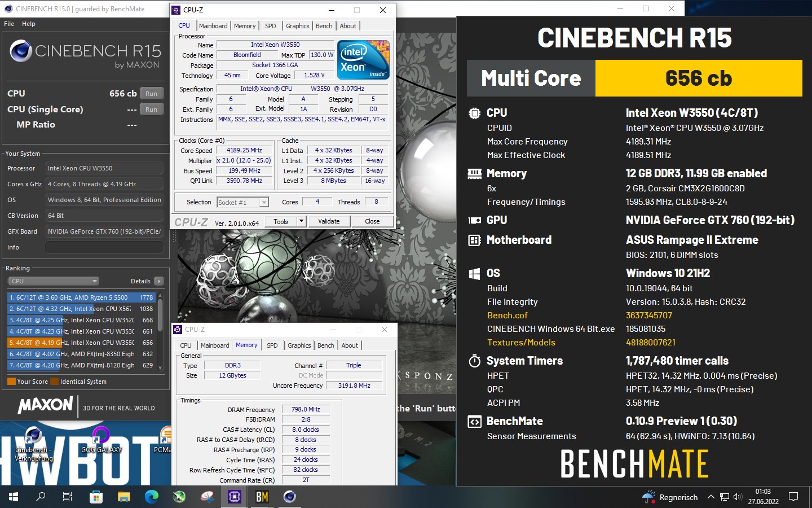Open the volume speaker tray icon
Image resolution: width=812 pixels, height=508 pixels.
(x=738, y=497)
